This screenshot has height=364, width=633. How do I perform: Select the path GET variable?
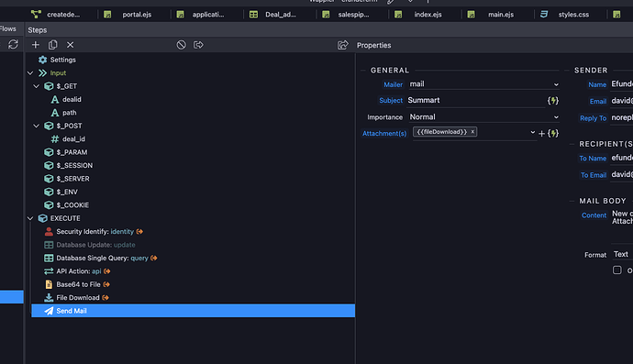click(70, 113)
